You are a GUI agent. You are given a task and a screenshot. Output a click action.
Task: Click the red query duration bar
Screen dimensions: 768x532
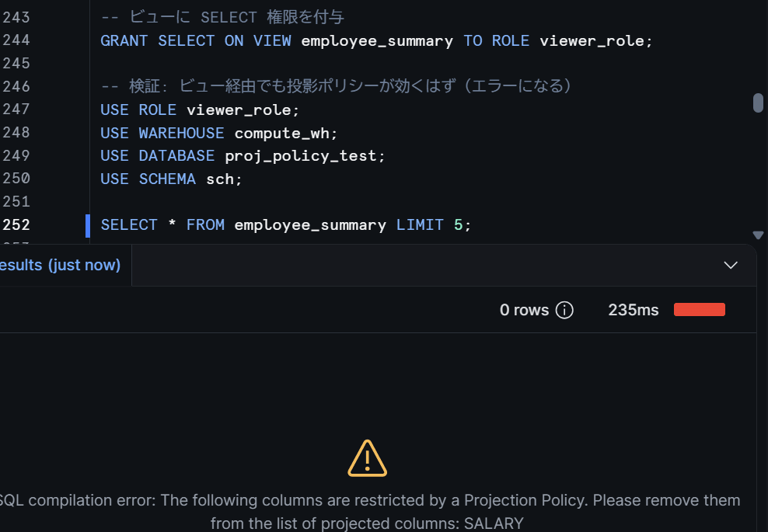click(700, 309)
